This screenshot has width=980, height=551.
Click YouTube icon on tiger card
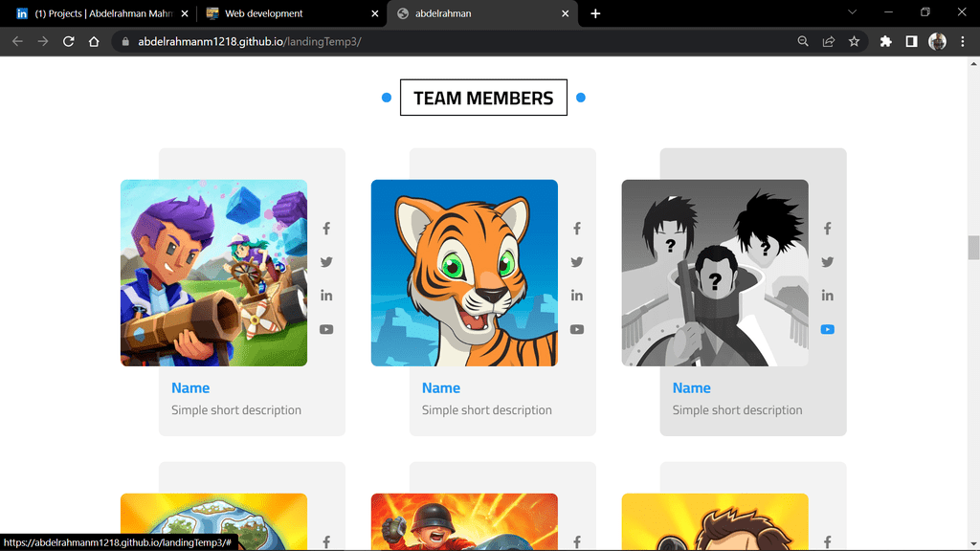point(577,329)
